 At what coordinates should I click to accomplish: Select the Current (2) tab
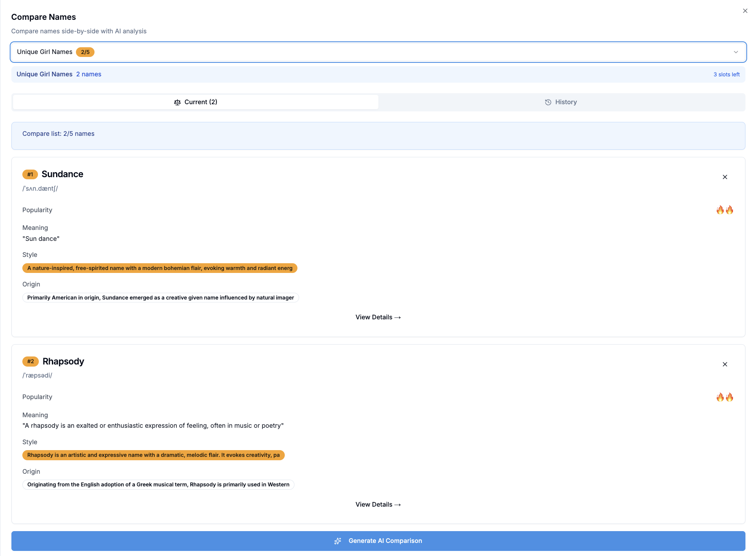coord(195,102)
